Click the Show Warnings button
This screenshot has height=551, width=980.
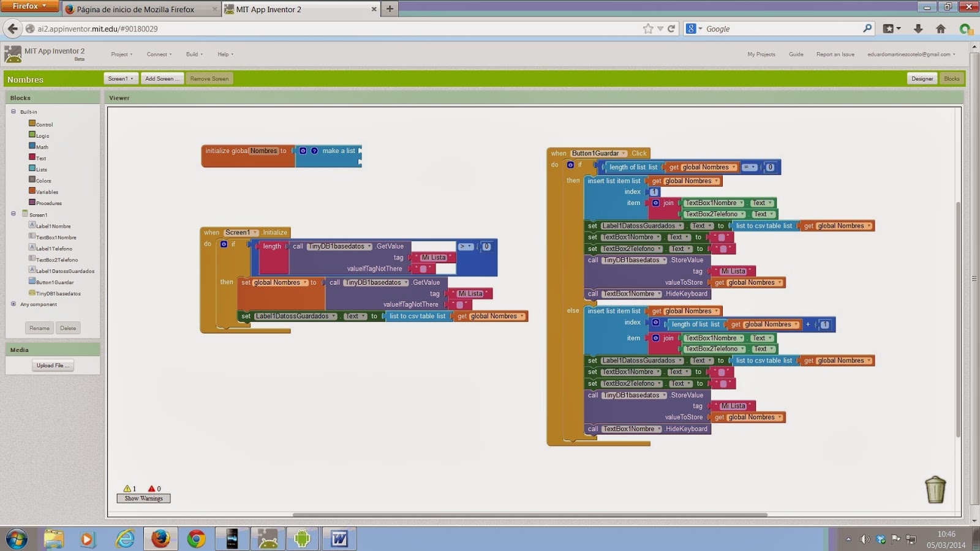pos(143,498)
